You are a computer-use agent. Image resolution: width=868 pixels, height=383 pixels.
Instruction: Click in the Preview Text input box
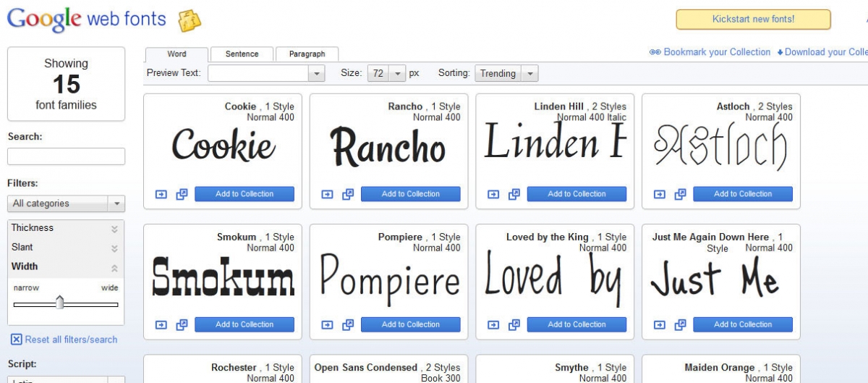tap(259, 73)
